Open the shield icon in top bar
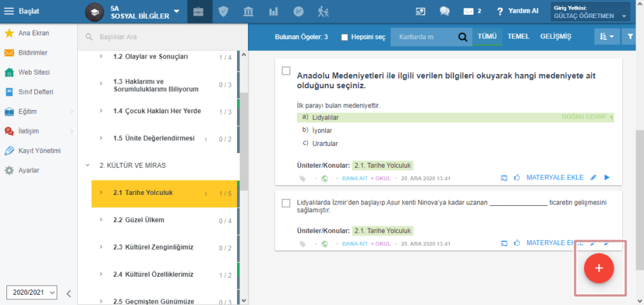 coord(223,12)
